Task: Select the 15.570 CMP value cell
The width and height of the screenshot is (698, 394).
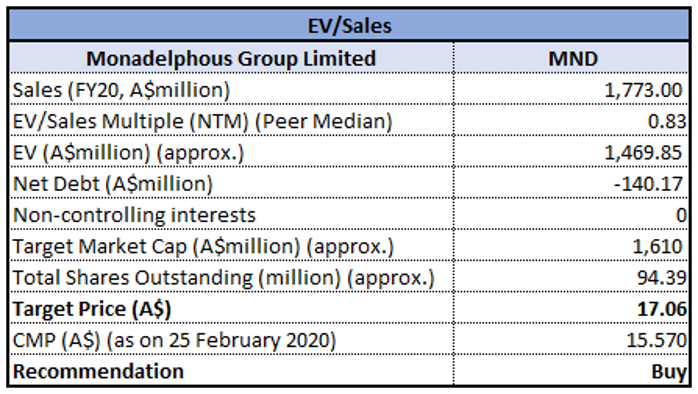Action: click(x=572, y=339)
